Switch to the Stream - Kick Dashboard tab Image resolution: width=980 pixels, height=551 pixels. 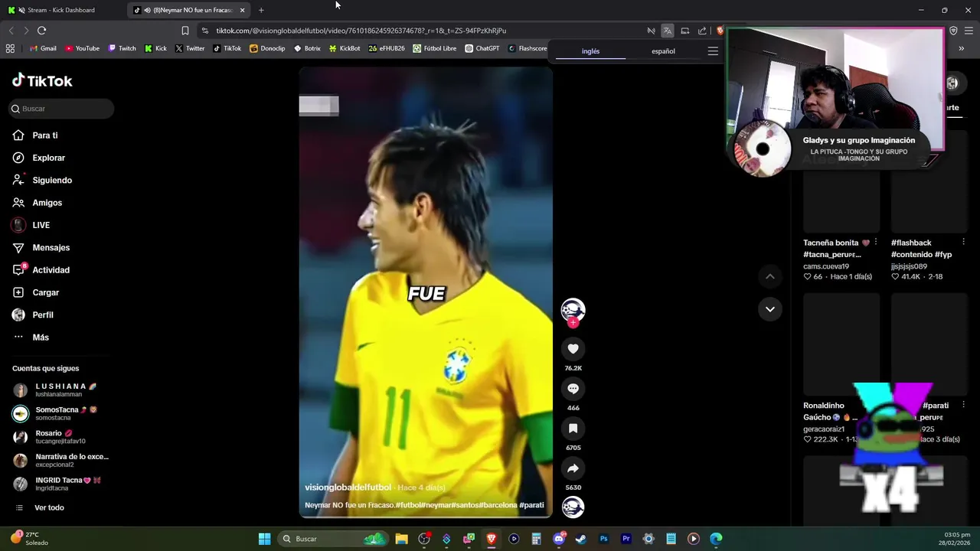coord(61,10)
